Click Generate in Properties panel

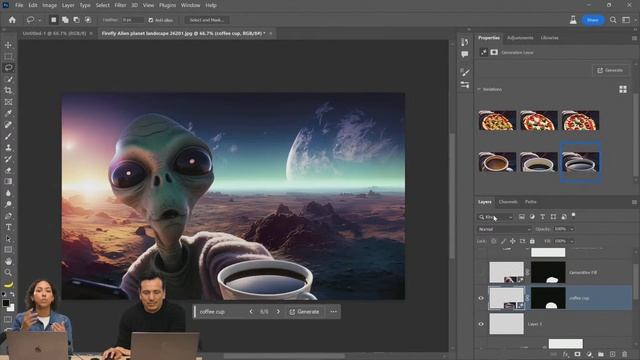click(610, 70)
